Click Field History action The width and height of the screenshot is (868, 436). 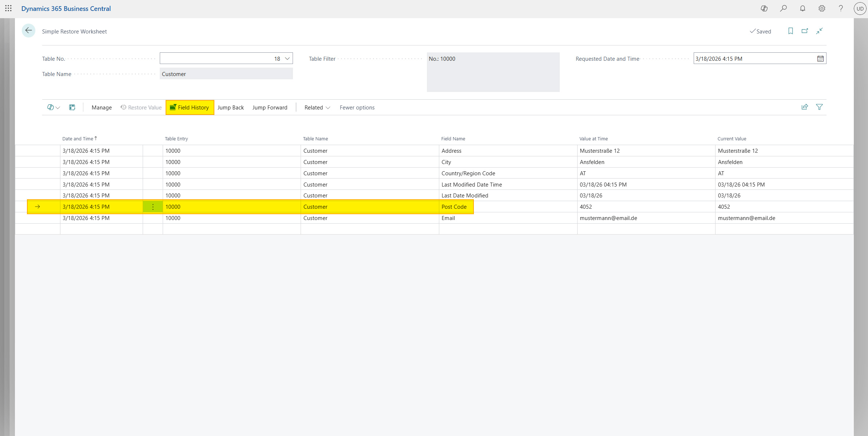(x=190, y=108)
